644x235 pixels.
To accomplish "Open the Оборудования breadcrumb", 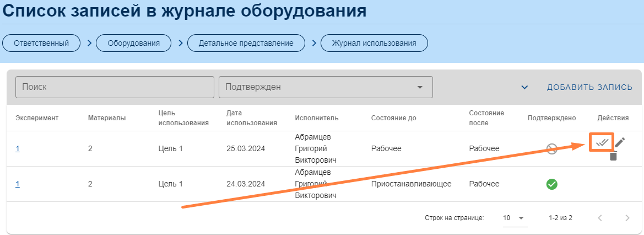I will [134, 43].
